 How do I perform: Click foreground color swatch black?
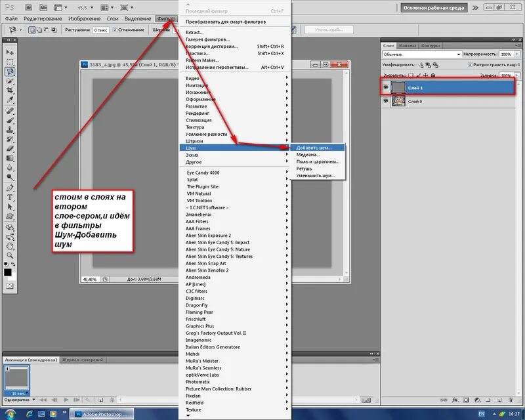click(x=7, y=272)
